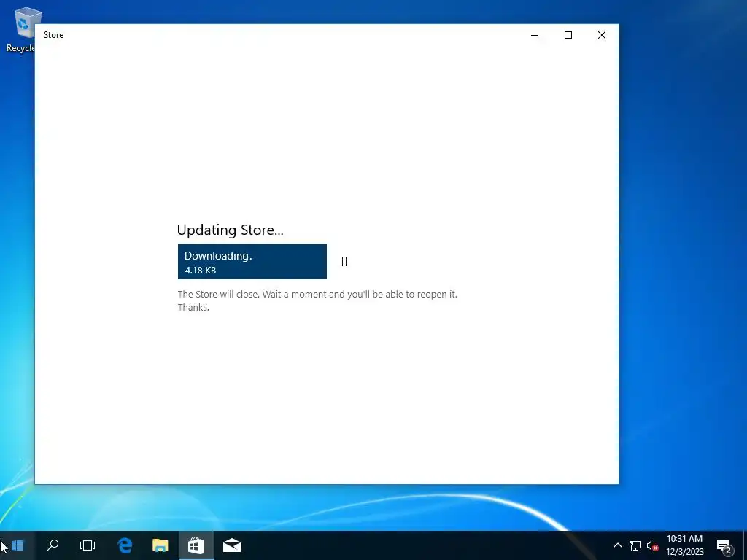
Task: Click the Store window title text
Action: coord(53,35)
